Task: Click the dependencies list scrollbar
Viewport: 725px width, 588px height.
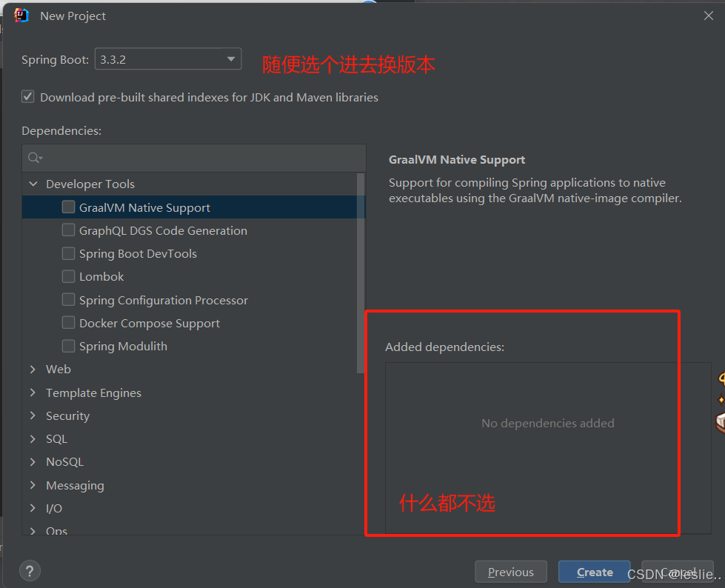Action: coord(361,273)
